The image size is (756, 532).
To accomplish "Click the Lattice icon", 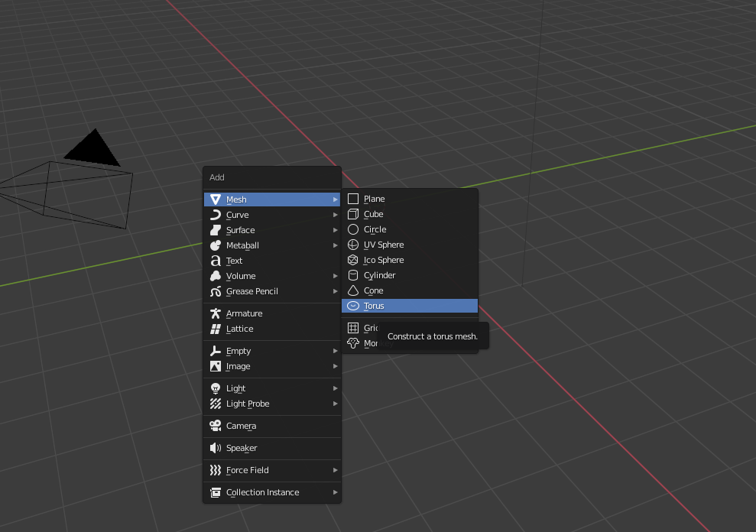I will point(216,329).
